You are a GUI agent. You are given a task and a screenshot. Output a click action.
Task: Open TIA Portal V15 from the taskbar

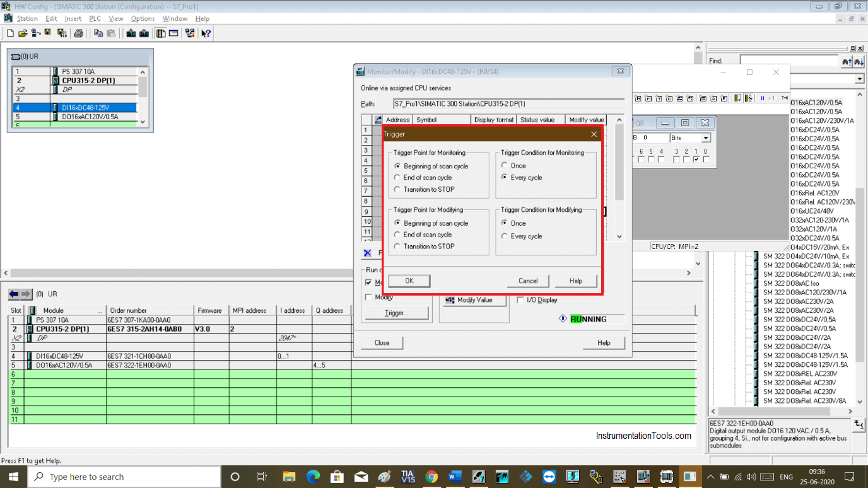tap(408, 477)
